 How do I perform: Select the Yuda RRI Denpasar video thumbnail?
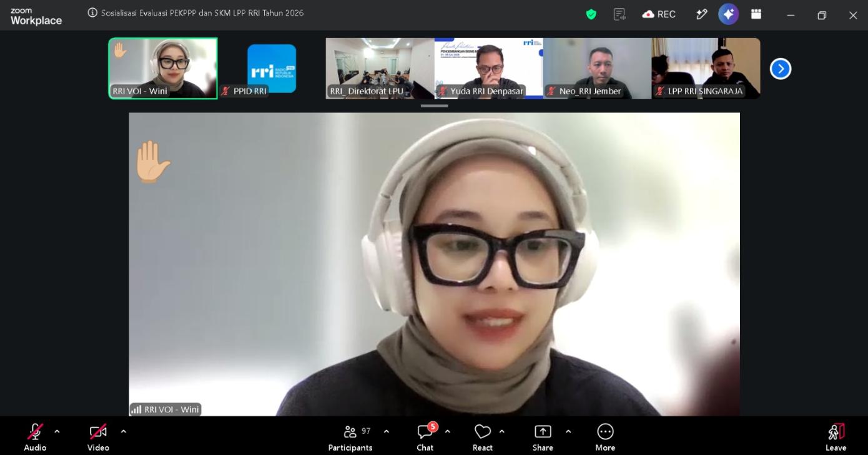coord(488,68)
